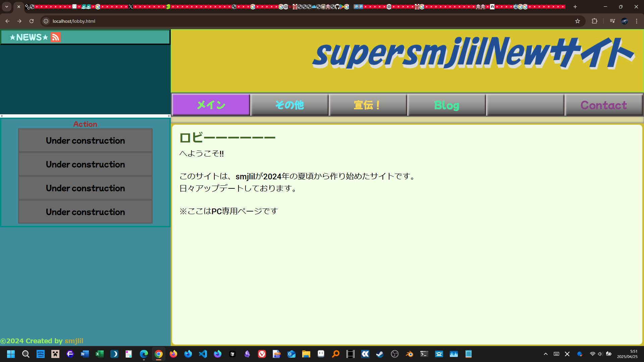The height and width of the screenshot is (362, 644).
Task: Open Chrome's three-dot settings menu
Action: 637,21
